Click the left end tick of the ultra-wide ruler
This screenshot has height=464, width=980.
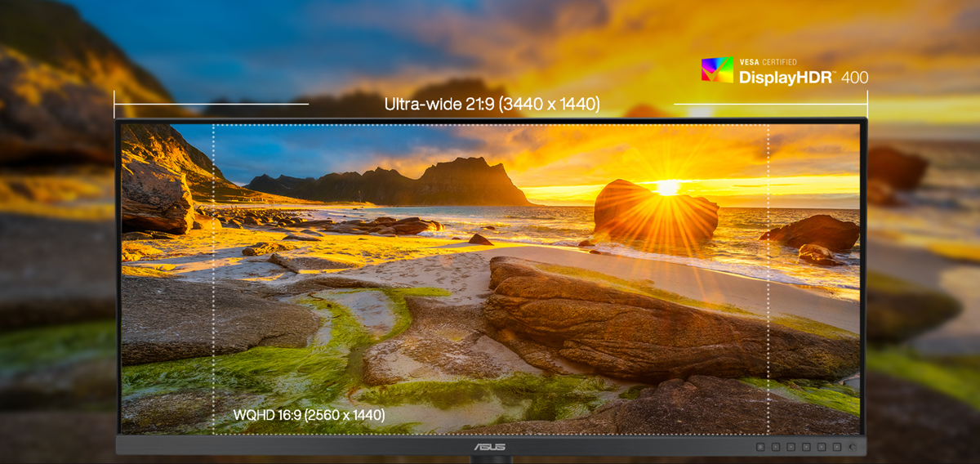click(114, 104)
